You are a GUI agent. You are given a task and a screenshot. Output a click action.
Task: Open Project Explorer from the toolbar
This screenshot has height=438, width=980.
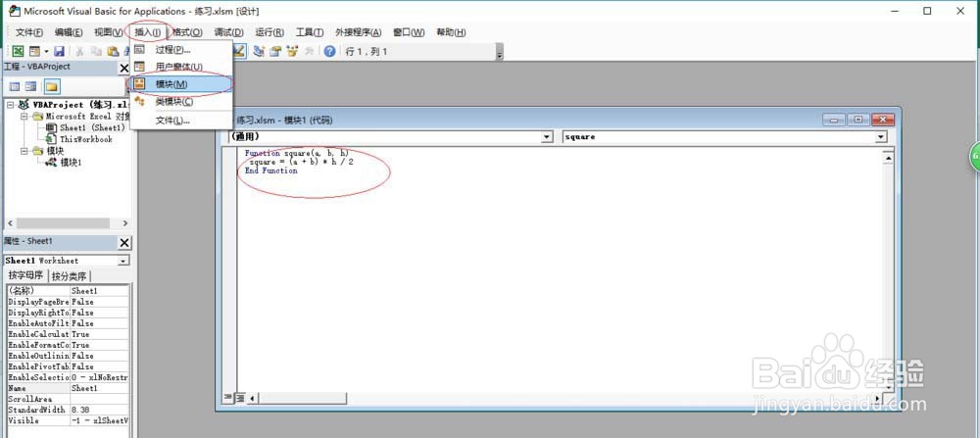259,52
